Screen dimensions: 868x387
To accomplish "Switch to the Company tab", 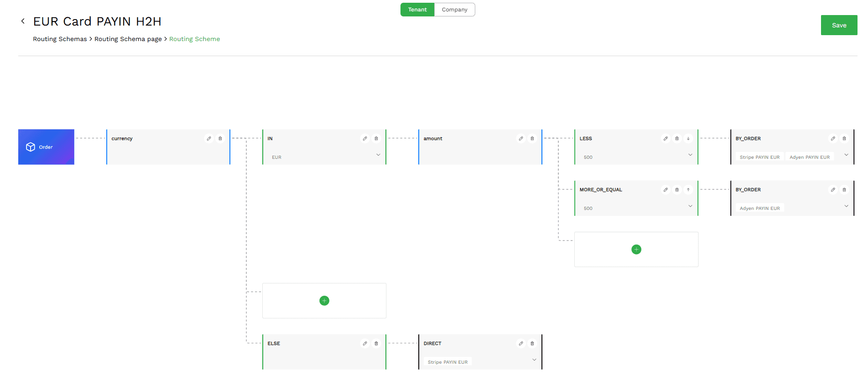I will point(455,10).
